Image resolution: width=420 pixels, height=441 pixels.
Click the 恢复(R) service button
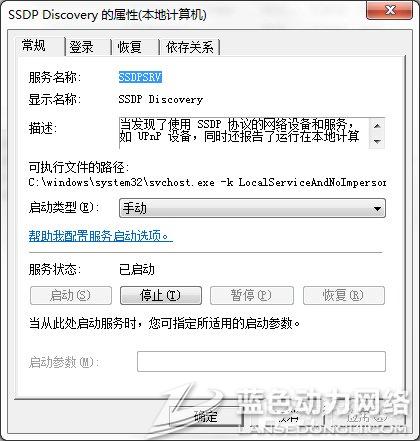[344, 295]
